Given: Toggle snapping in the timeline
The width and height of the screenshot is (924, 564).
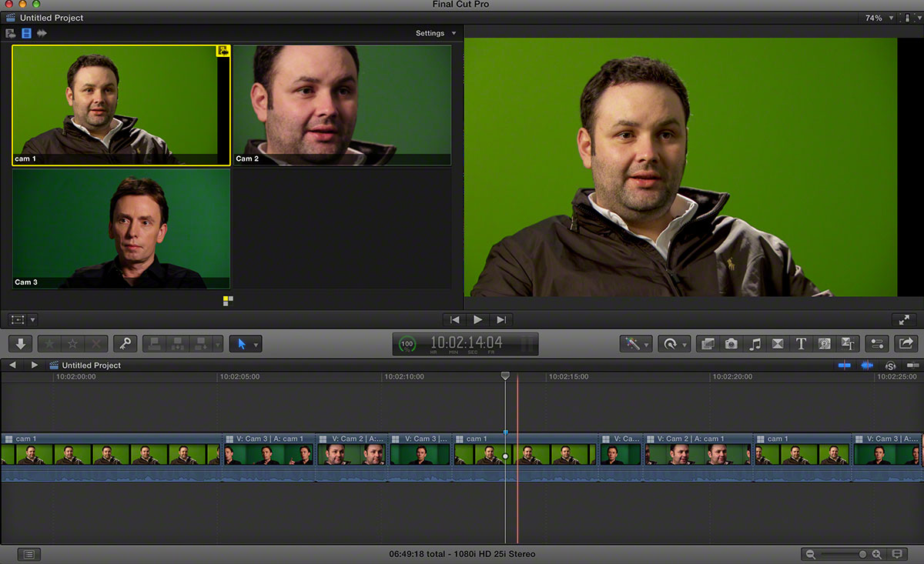Looking at the screenshot, I should 913,365.
